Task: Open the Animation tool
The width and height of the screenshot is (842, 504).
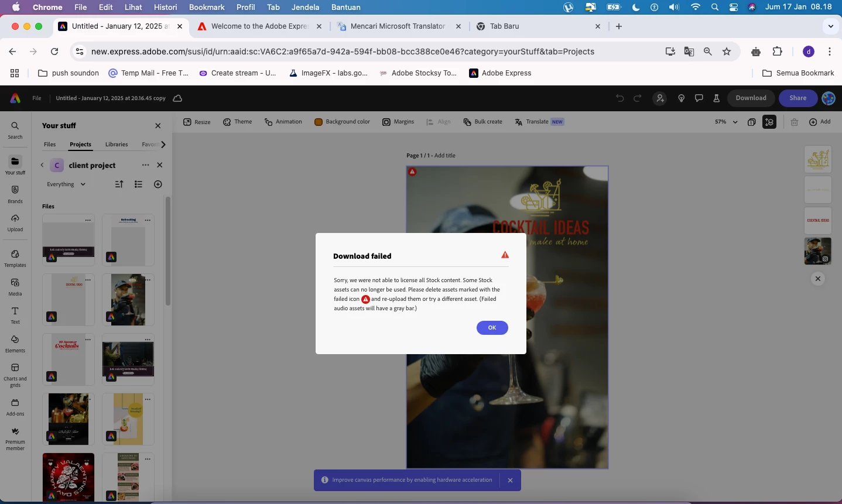Action: (283, 122)
